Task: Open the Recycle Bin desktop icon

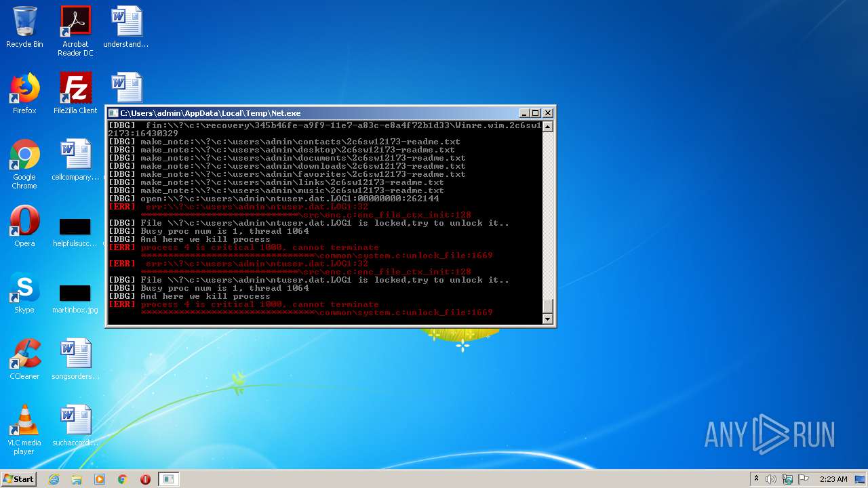Action: (24, 27)
